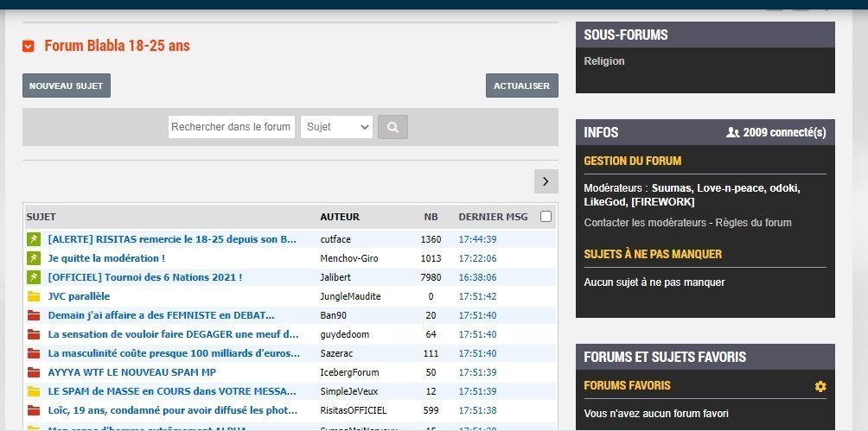Image resolution: width=868 pixels, height=431 pixels.
Task: Open the Religion sub-forum
Action: (604, 61)
